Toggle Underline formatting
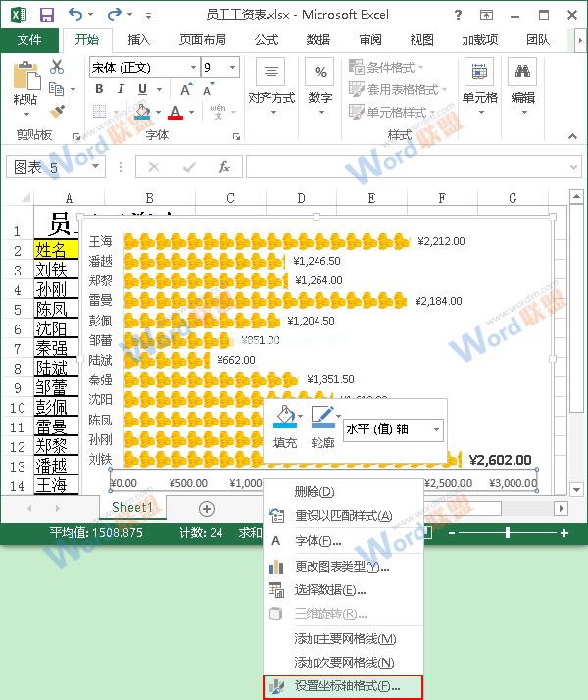The image size is (588, 700). click(x=142, y=90)
